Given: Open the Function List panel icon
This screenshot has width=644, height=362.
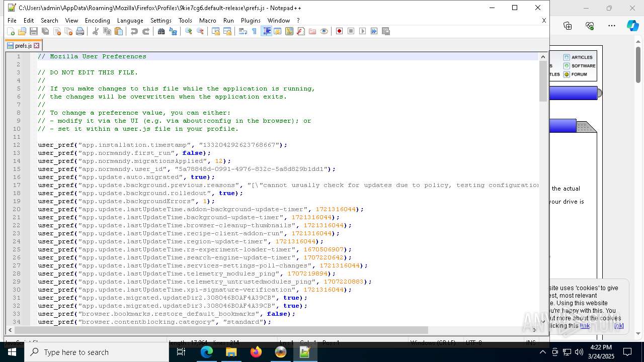Looking at the screenshot, I should (x=300, y=31).
